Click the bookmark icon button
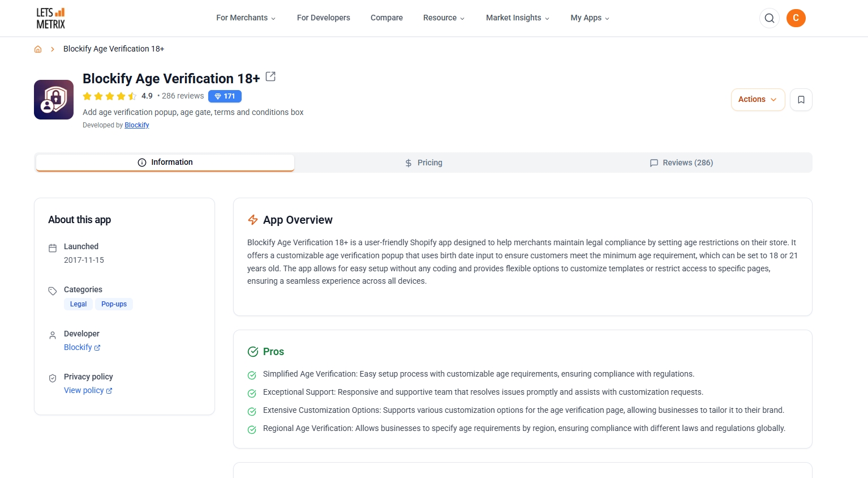Image resolution: width=868 pixels, height=478 pixels. (801, 100)
